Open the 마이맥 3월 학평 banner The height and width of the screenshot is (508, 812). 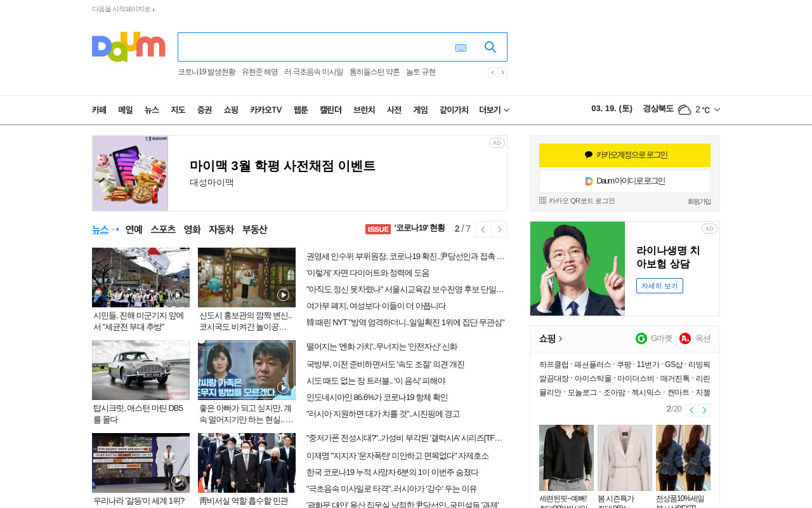pyautogui.click(x=299, y=173)
